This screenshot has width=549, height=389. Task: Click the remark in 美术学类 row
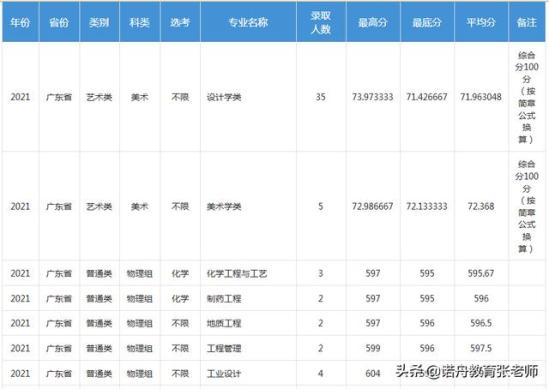[x=527, y=207]
